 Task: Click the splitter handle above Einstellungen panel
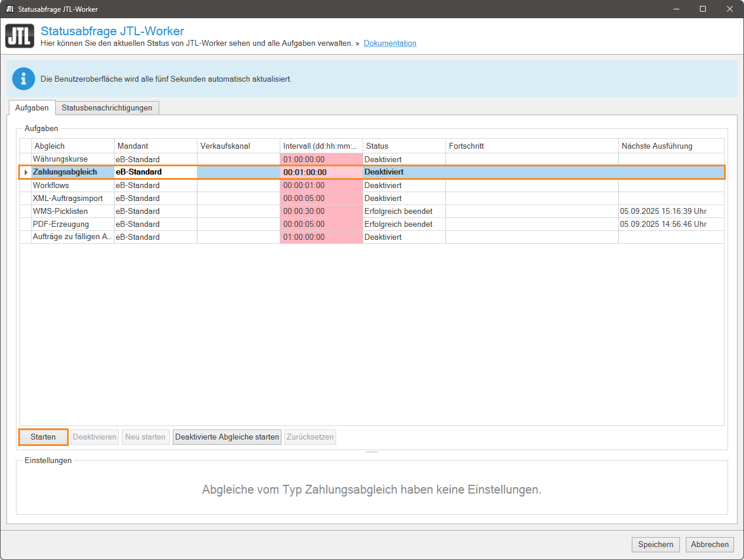[x=371, y=452]
